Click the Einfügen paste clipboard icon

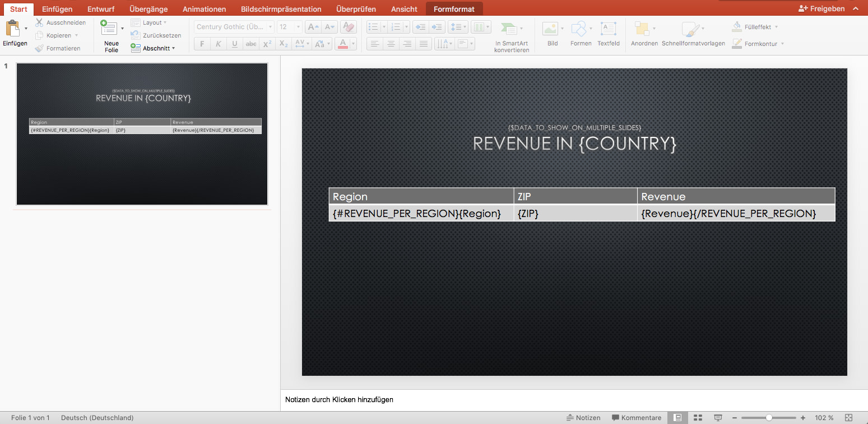12,28
